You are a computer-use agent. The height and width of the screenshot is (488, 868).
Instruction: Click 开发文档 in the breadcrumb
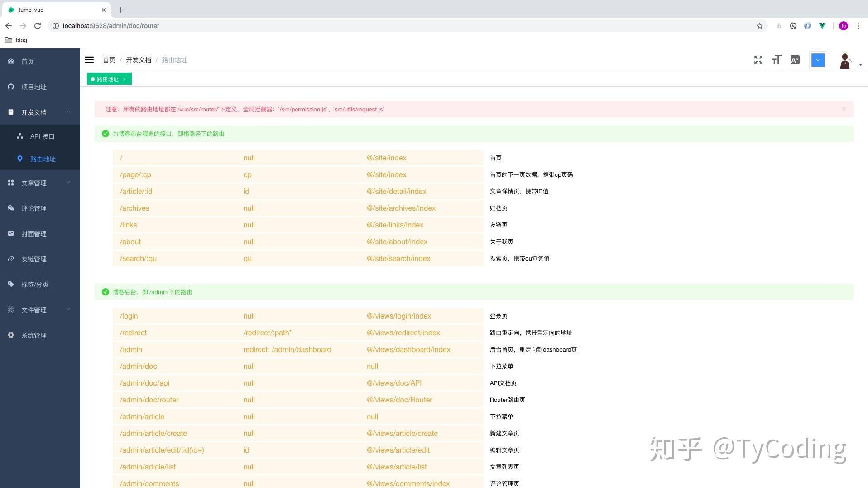click(139, 59)
